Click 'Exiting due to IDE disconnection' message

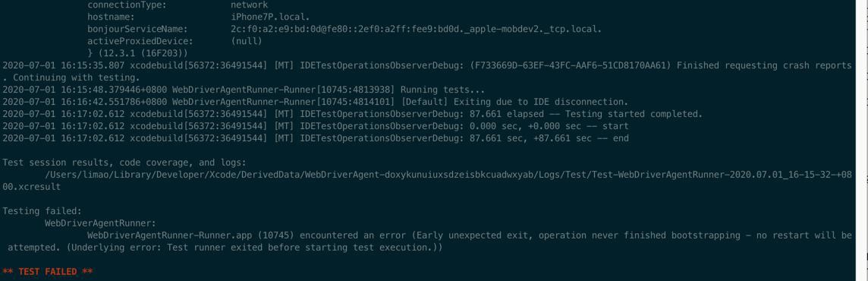(x=541, y=102)
